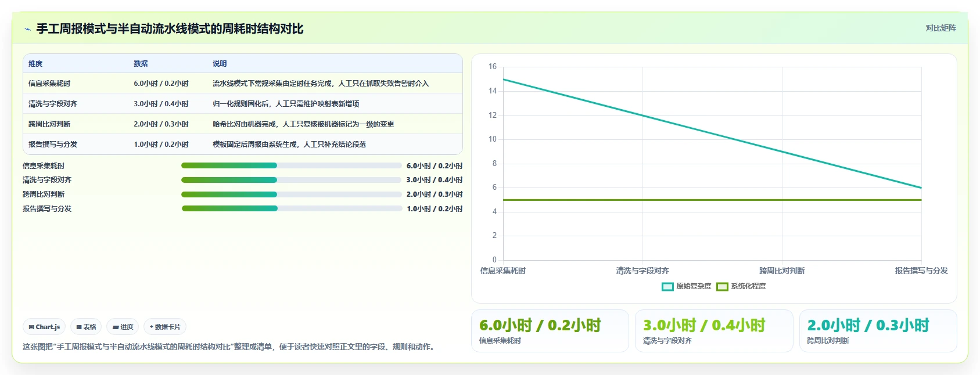Image resolution: width=980 pixels, height=375 pixels.
Task: Click bold value 1.0小时 / 0.2小时 after progress bar
Action: (x=435, y=209)
